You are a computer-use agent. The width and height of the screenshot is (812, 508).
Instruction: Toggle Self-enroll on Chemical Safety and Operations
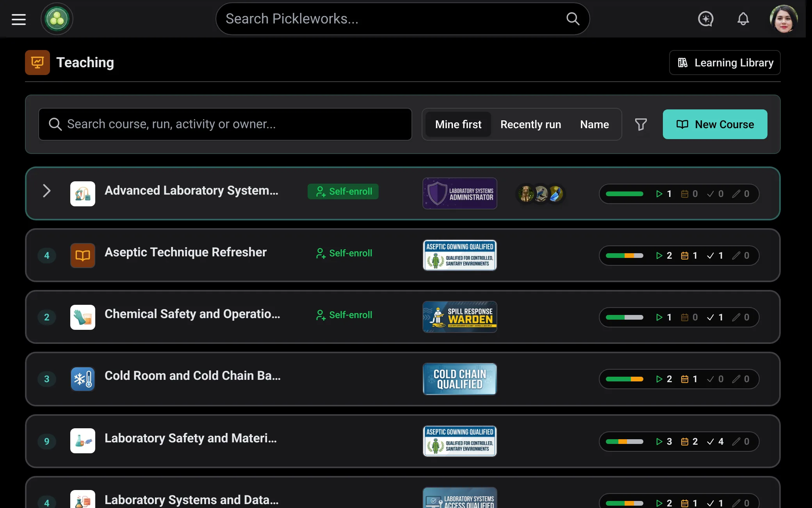pos(344,315)
